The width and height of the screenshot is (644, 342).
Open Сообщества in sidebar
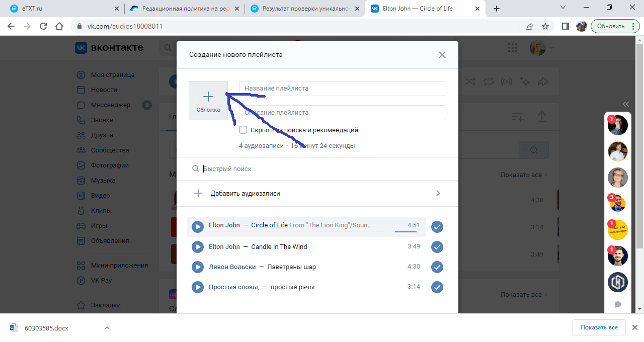coord(110,150)
